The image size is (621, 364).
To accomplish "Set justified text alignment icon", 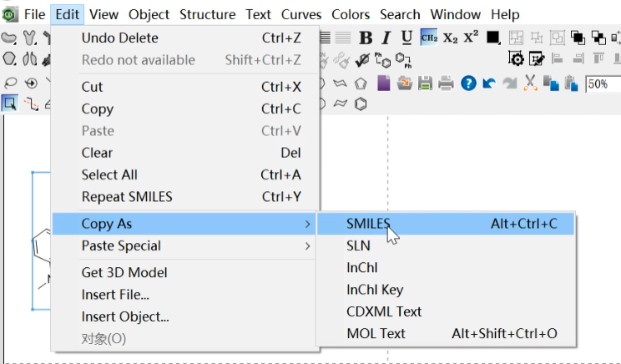I will click(x=325, y=38).
